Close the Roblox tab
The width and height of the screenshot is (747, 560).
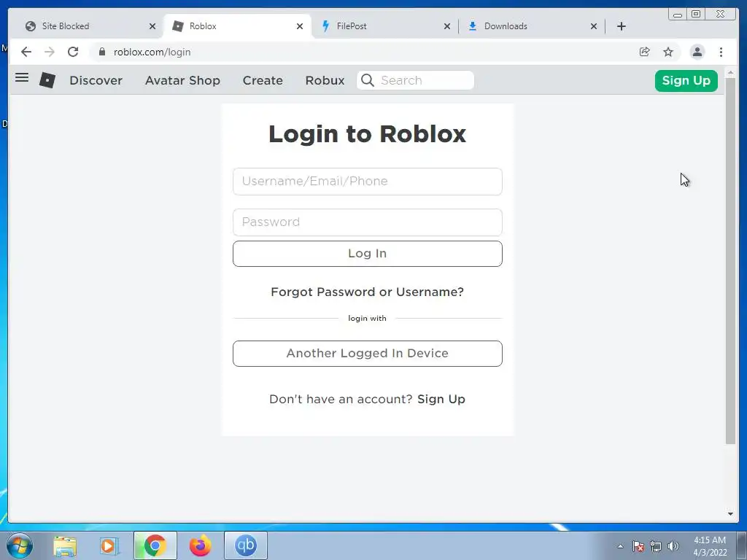(x=300, y=26)
